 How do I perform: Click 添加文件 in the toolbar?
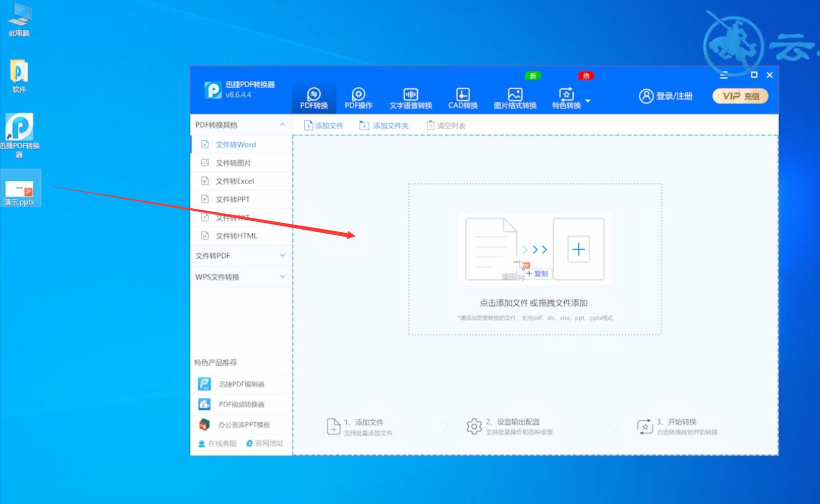pyautogui.click(x=323, y=126)
